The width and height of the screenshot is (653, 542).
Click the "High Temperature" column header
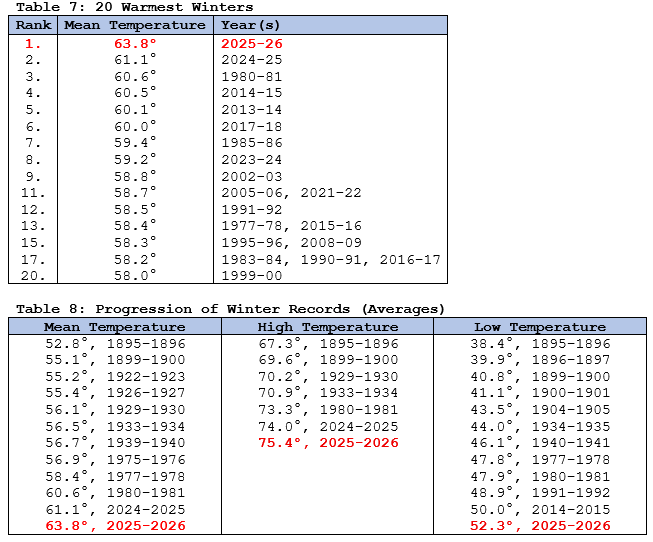pos(327,327)
